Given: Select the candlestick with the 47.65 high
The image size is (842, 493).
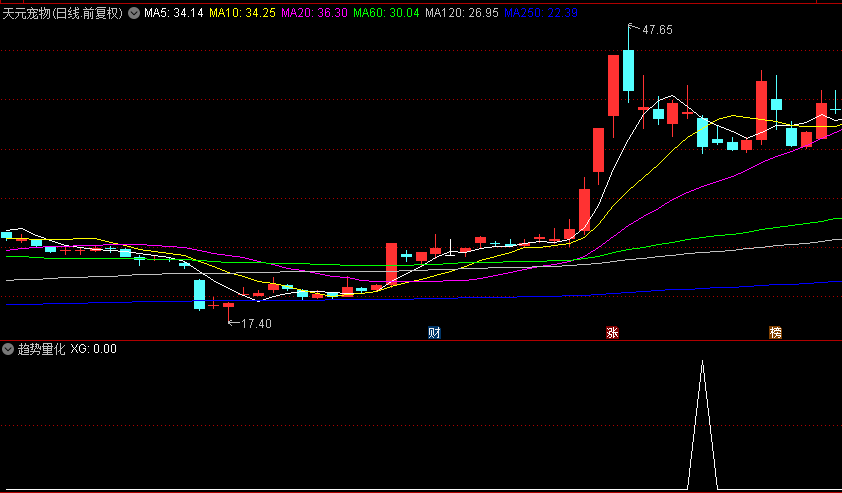Looking at the screenshot, I should click(628, 70).
